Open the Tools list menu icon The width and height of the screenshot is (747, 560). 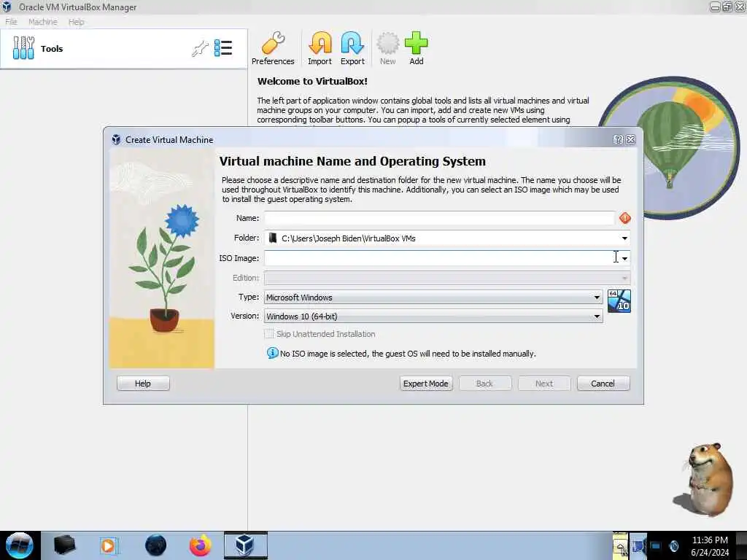point(223,48)
